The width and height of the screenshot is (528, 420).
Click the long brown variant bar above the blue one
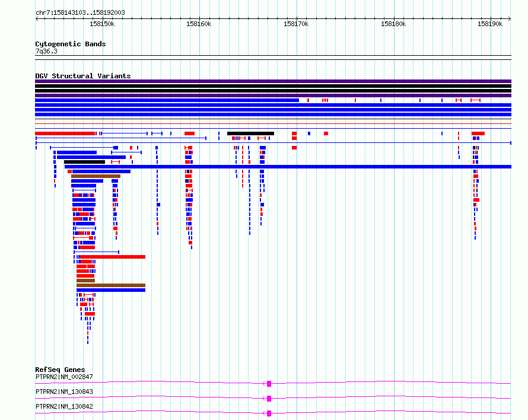(x=111, y=285)
